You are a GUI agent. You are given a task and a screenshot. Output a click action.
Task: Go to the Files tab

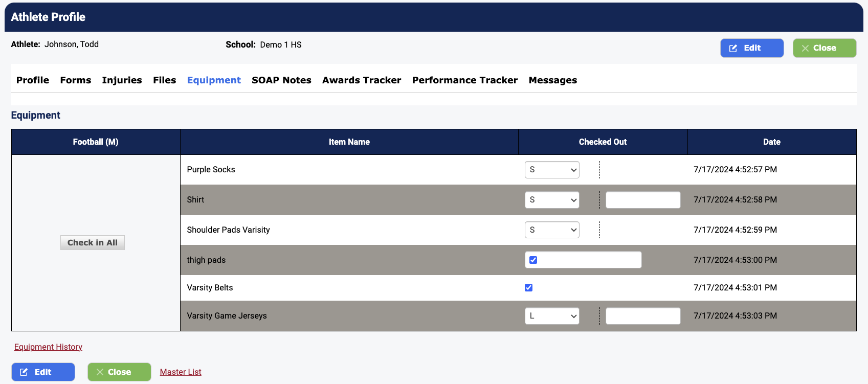pos(164,80)
